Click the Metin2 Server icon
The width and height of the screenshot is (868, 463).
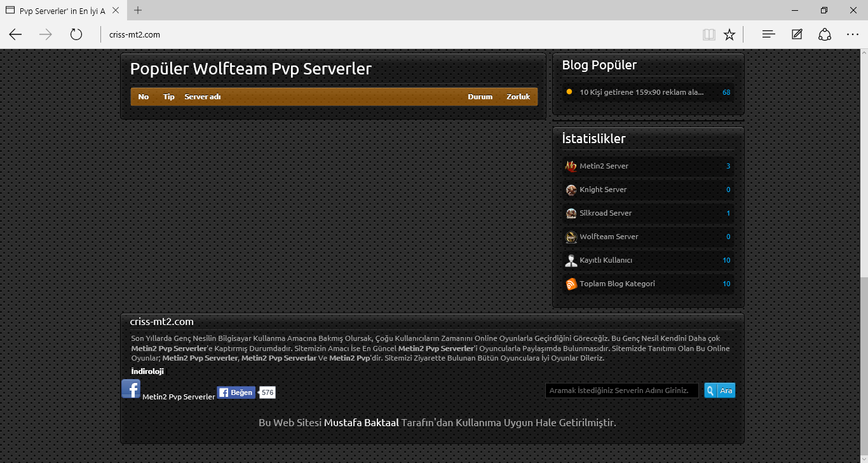[x=571, y=166]
